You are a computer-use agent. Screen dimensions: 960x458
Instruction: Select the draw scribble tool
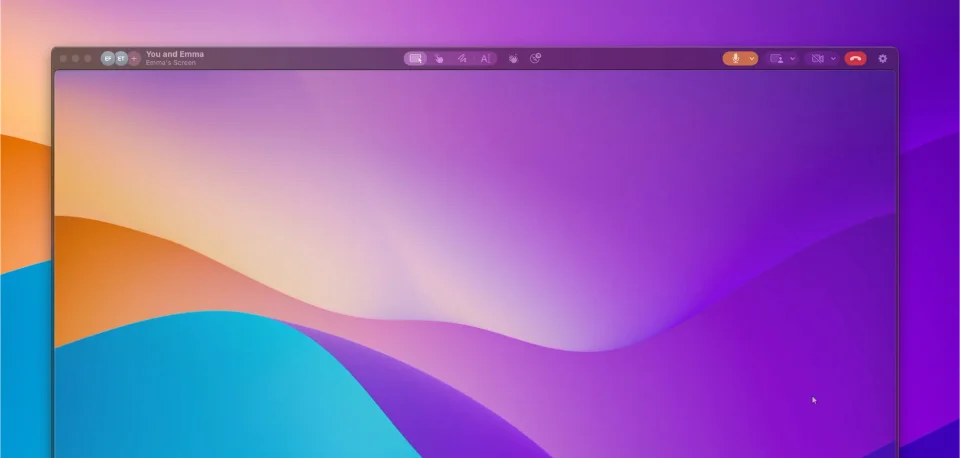point(462,59)
